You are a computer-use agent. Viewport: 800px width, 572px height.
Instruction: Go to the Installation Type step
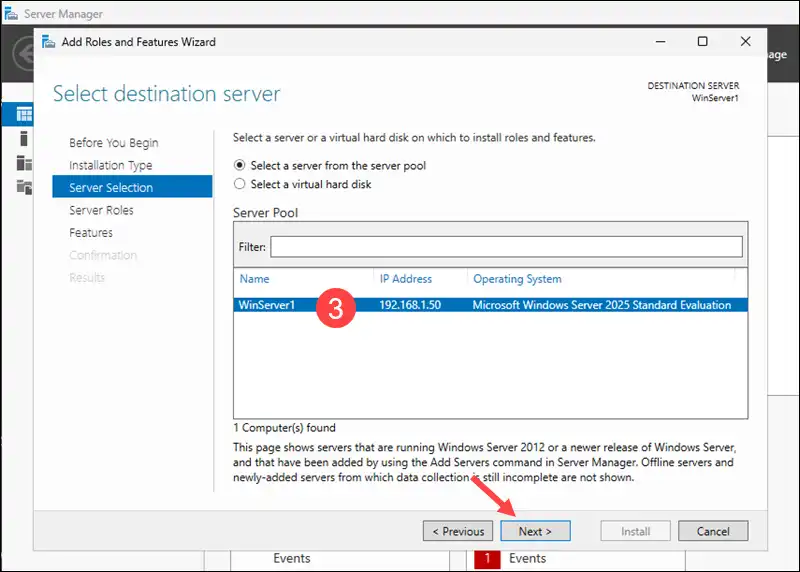point(110,165)
